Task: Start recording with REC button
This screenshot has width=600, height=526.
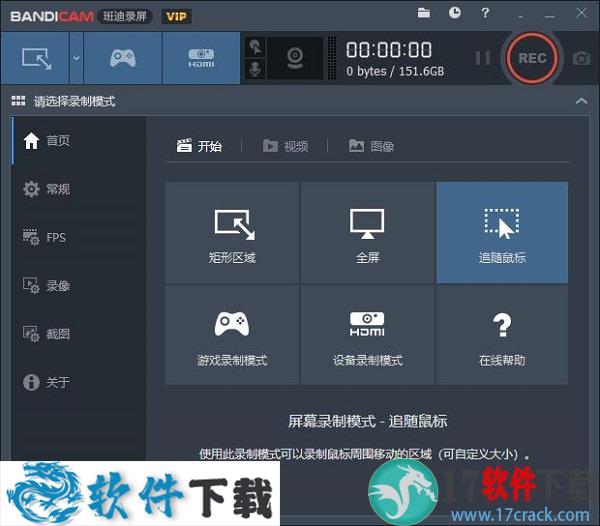Action: 532,58
